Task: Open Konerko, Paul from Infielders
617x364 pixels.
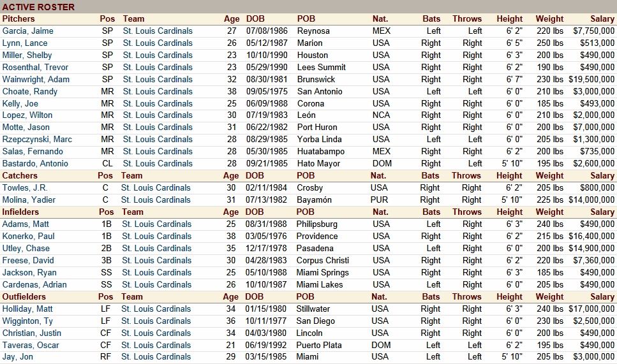Action: pyautogui.click(x=29, y=236)
